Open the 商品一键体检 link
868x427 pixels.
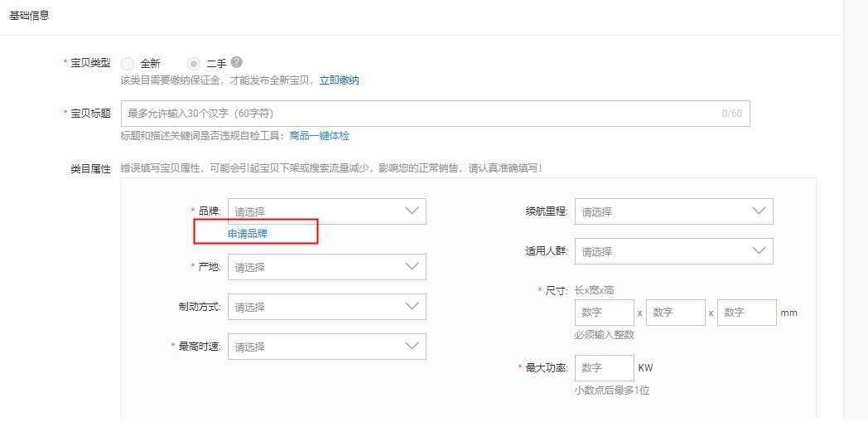pyautogui.click(x=320, y=135)
